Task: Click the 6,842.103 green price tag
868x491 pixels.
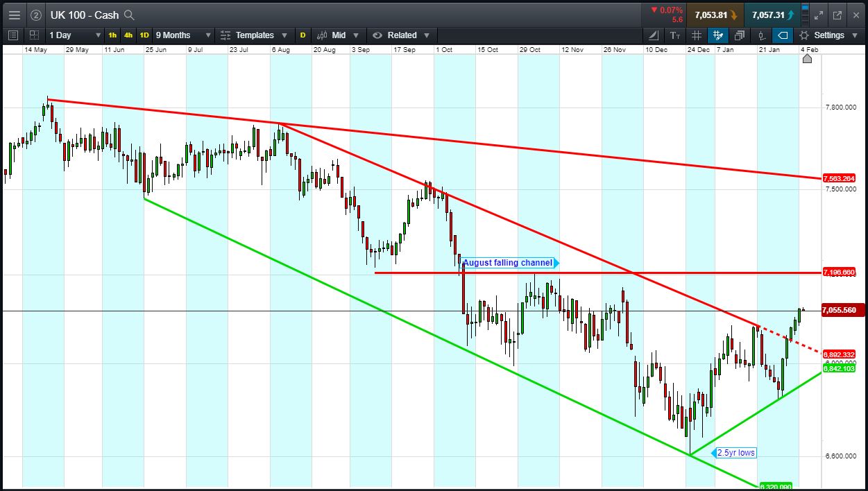Action: (839, 368)
